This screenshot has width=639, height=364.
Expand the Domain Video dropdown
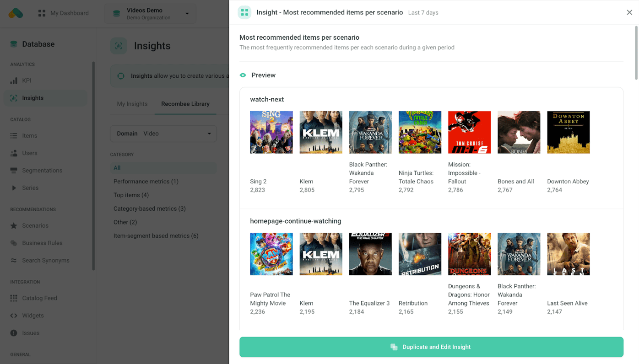[163, 134]
